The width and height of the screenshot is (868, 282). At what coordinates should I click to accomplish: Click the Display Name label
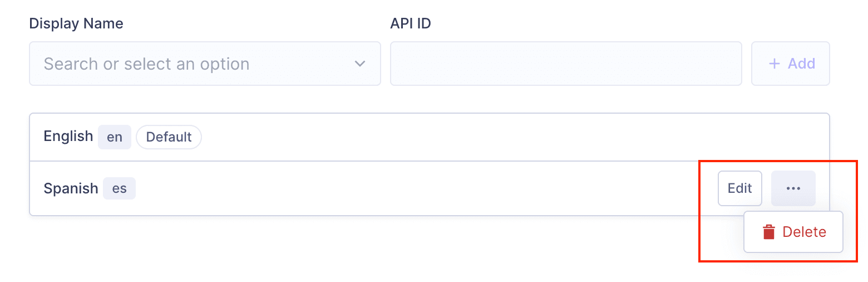pos(76,23)
